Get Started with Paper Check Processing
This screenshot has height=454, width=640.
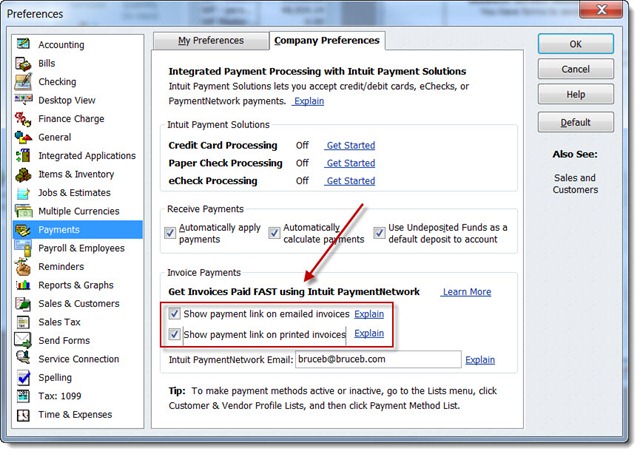click(350, 163)
